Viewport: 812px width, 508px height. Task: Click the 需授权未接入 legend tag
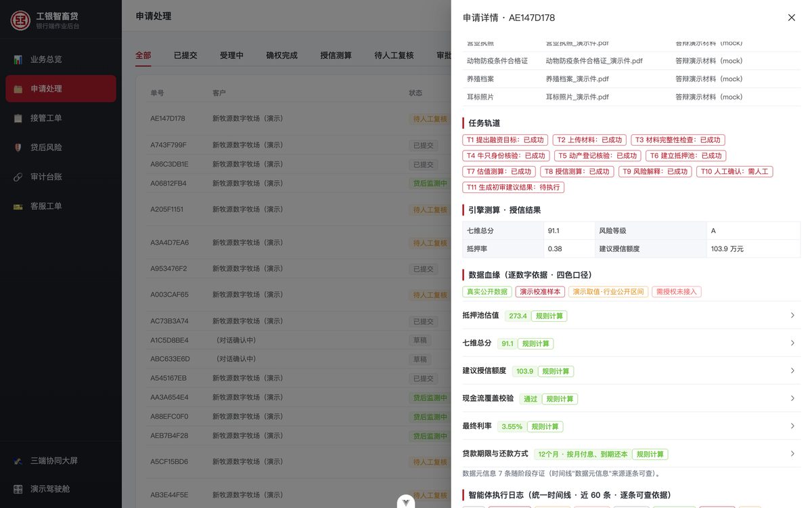pyautogui.click(x=677, y=292)
